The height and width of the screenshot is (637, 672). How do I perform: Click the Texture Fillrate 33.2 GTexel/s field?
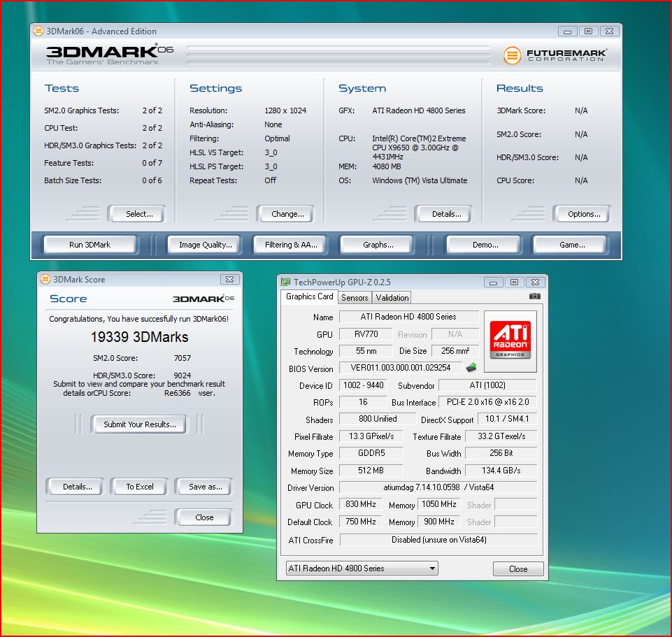501,436
